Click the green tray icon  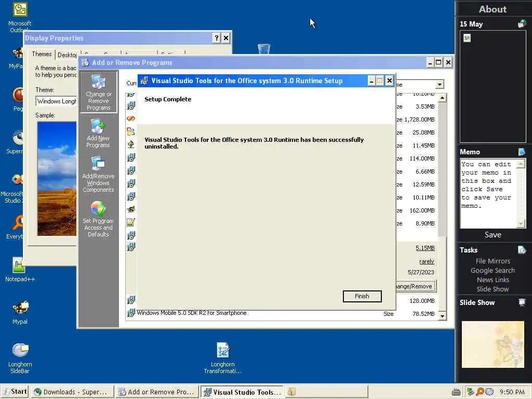tap(470, 392)
